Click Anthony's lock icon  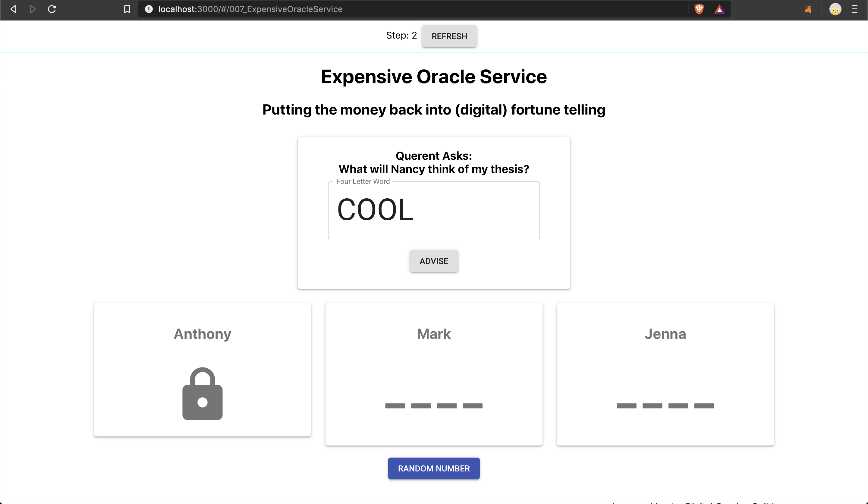(203, 393)
